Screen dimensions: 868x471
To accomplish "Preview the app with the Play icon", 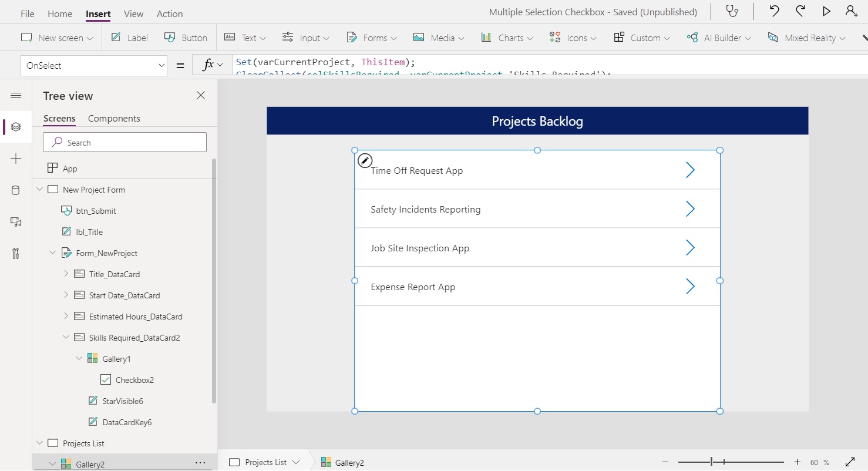I will 826,11.
